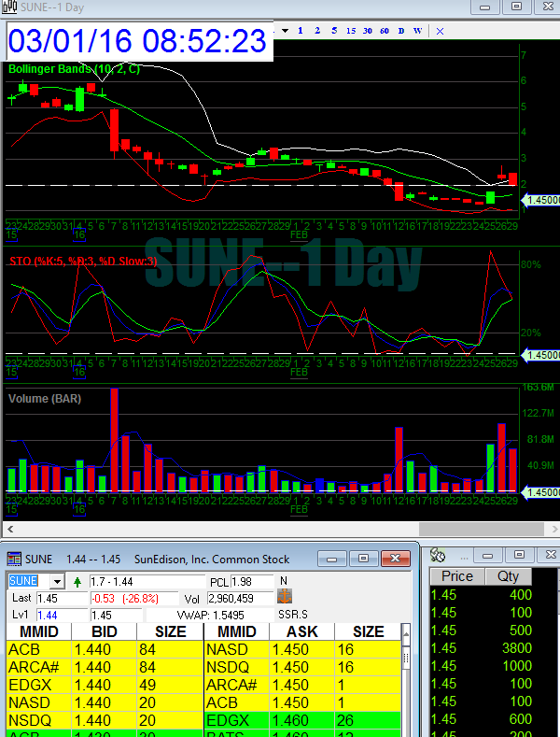The height and width of the screenshot is (737, 560).
Task: Click the X icon in chart toolbar
Action: click(441, 31)
